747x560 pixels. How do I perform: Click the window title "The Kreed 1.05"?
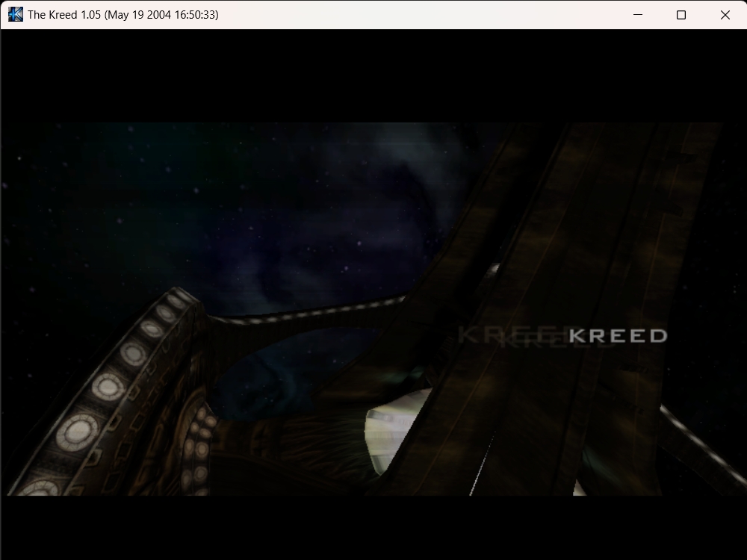pyautogui.click(x=64, y=15)
